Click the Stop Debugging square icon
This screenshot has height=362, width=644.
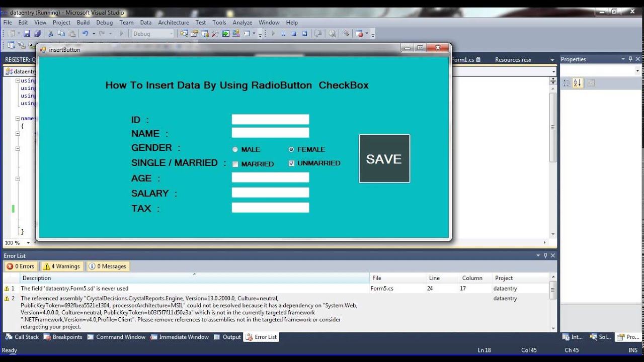point(294,34)
